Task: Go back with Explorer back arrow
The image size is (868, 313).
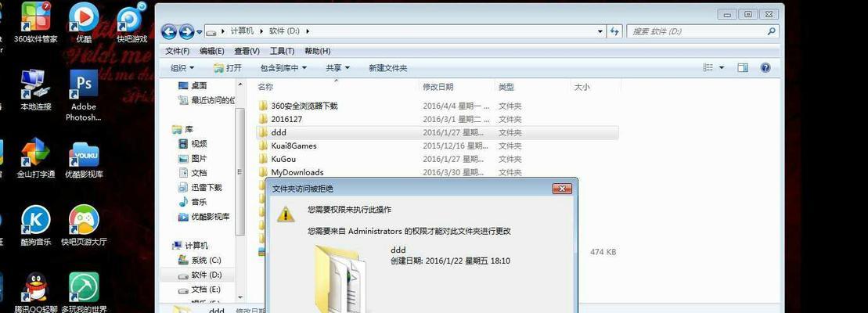Action: [169, 31]
